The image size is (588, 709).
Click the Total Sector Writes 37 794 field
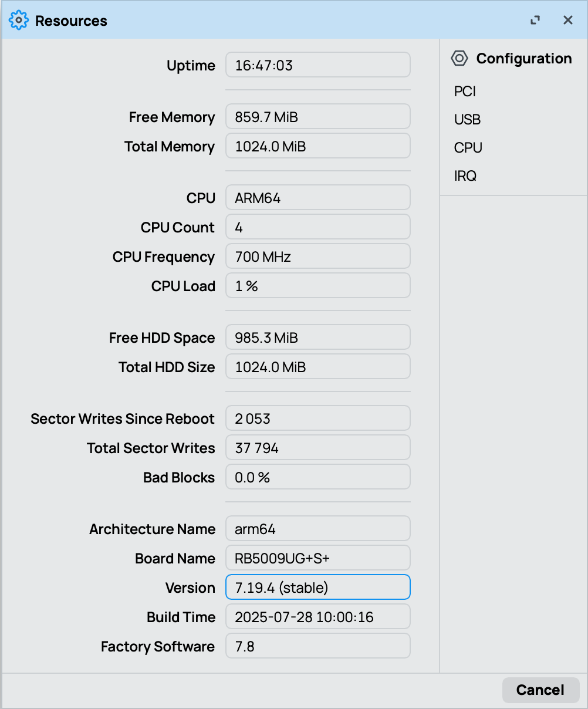pos(318,447)
